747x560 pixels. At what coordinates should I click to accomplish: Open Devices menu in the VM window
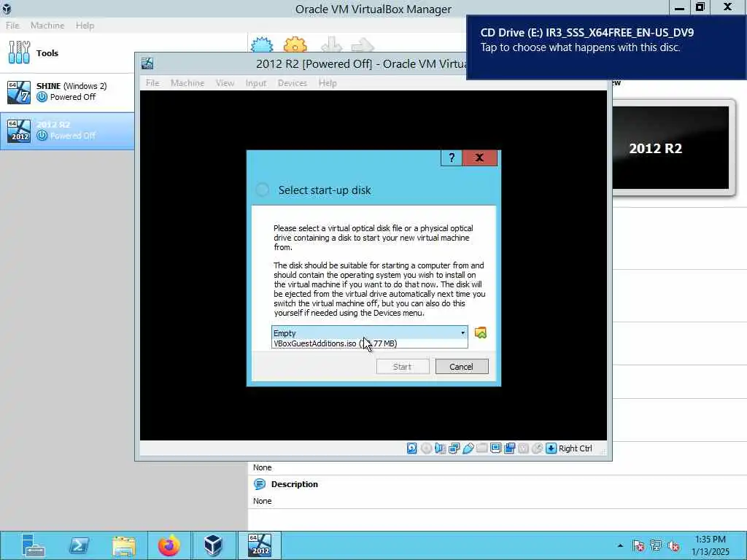click(292, 83)
